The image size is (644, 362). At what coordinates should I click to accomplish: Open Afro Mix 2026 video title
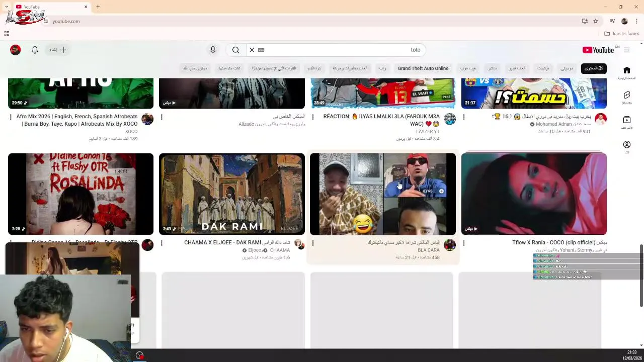coord(77,120)
